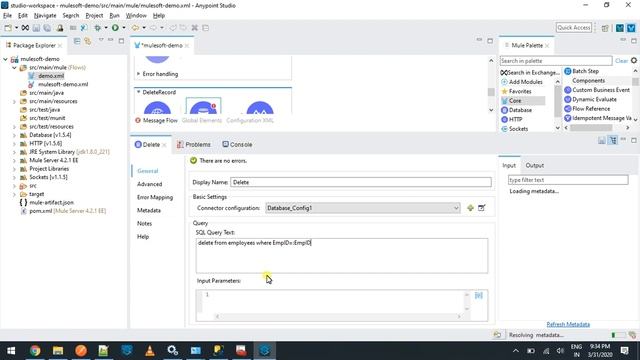The width and height of the screenshot is (640, 360).
Task: Select the Flow Reference component
Action: pos(587,109)
